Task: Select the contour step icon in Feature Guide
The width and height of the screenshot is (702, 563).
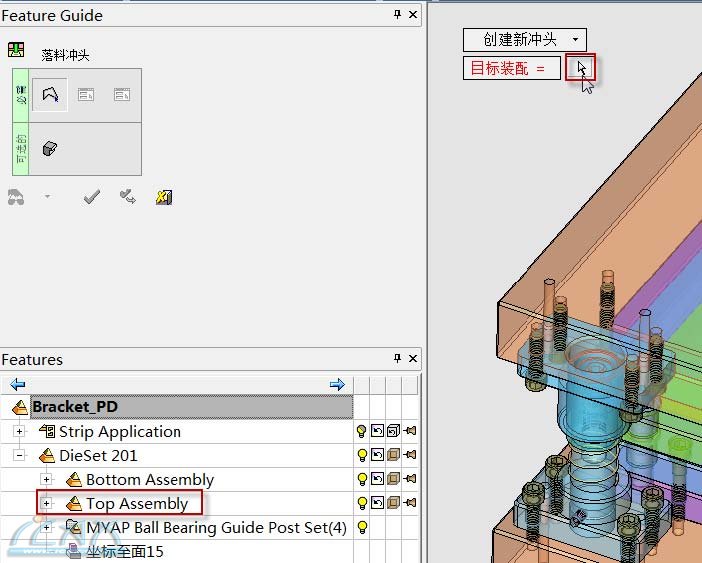Action: pyautogui.click(x=50, y=94)
